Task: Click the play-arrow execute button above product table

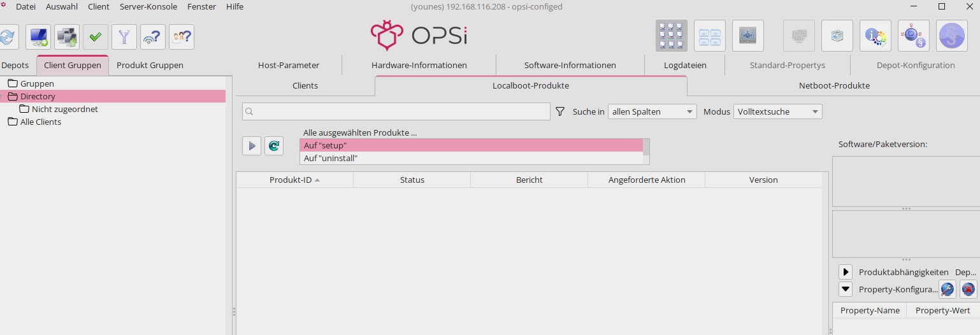Action: pyautogui.click(x=252, y=146)
